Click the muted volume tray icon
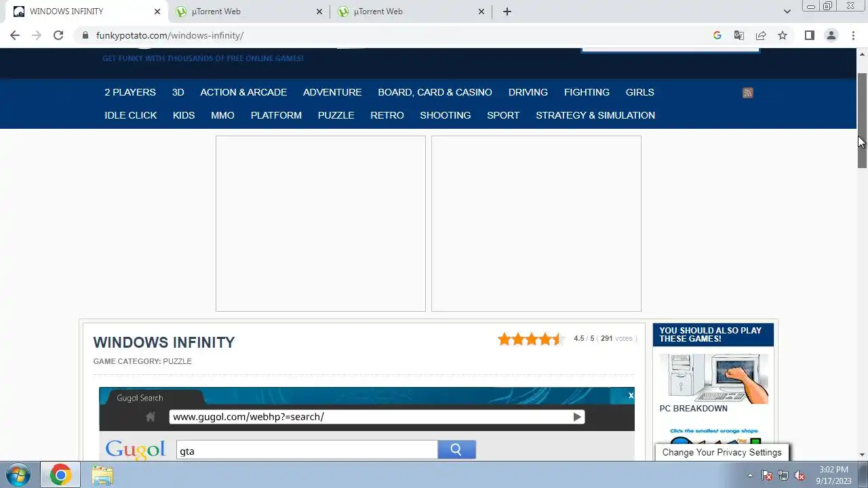Image resolution: width=868 pixels, height=488 pixels. coord(800,475)
